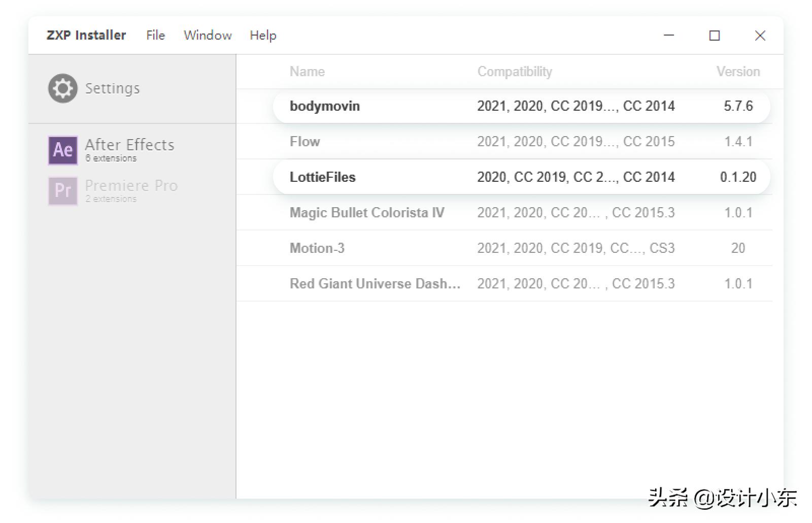Click Flow version 1.4.1
Viewport: 812px width, 523px height.
738,142
